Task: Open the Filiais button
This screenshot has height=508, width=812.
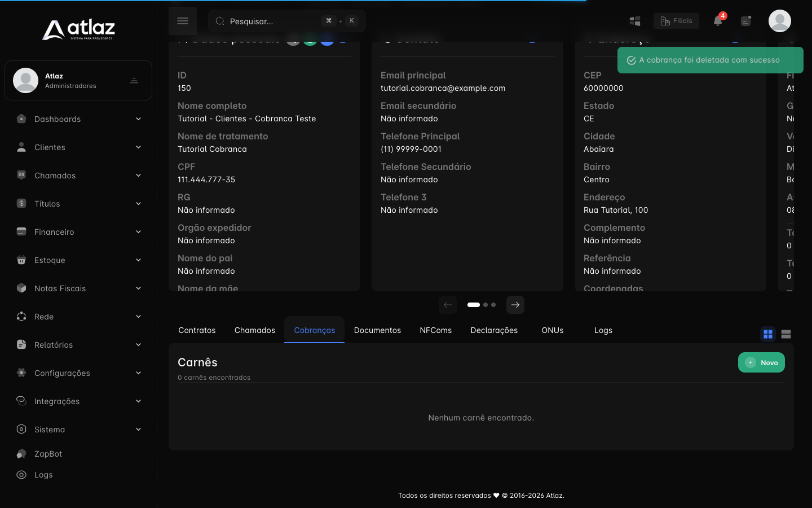Action: (x=676, y=21)
